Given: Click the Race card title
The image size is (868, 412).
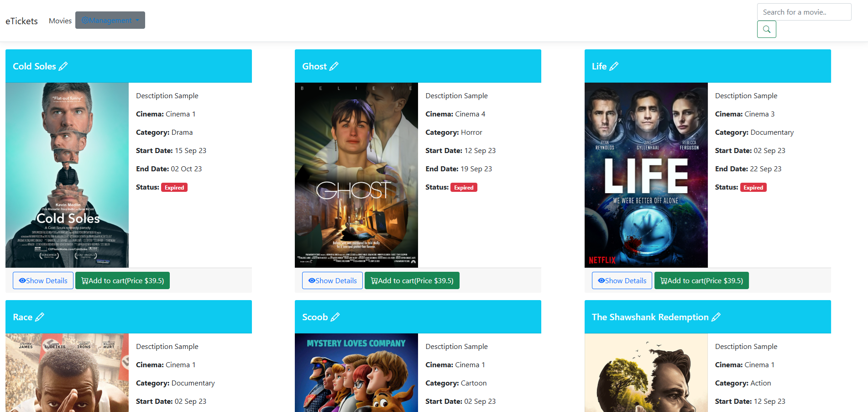Looking at the screenshot, I should pyautogui.click(x=22, y=317).
